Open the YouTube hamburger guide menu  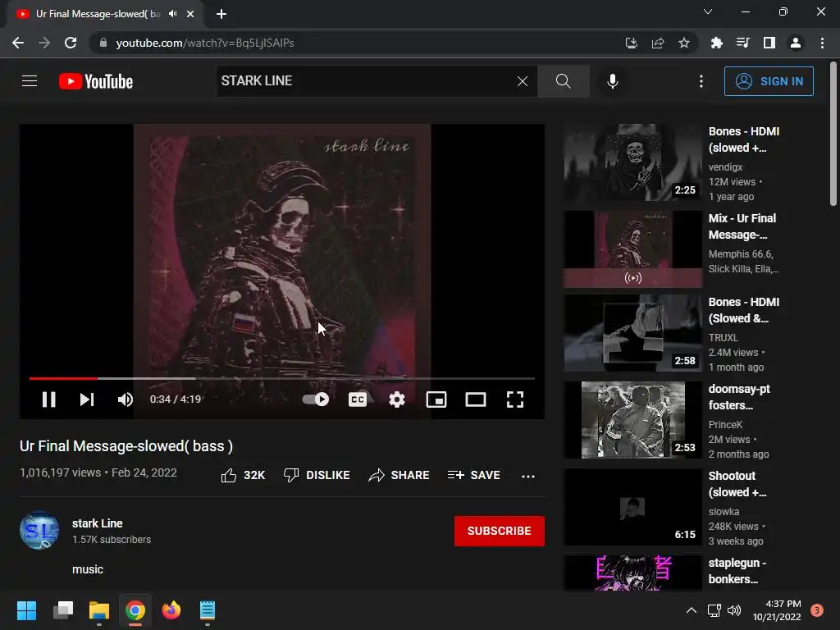point(30,81)
